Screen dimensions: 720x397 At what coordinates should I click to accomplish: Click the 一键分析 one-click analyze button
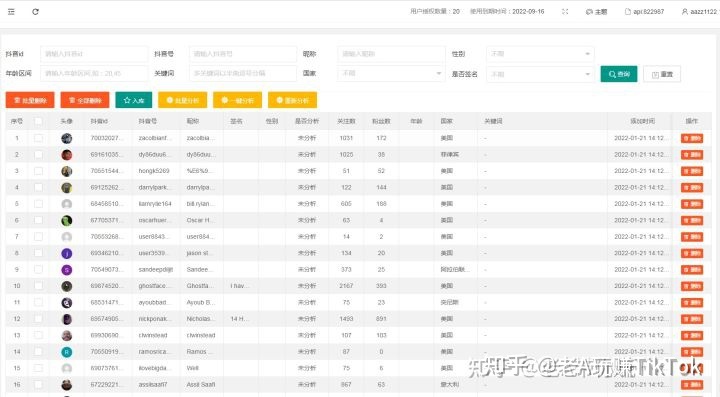click(x=237, y=100)
